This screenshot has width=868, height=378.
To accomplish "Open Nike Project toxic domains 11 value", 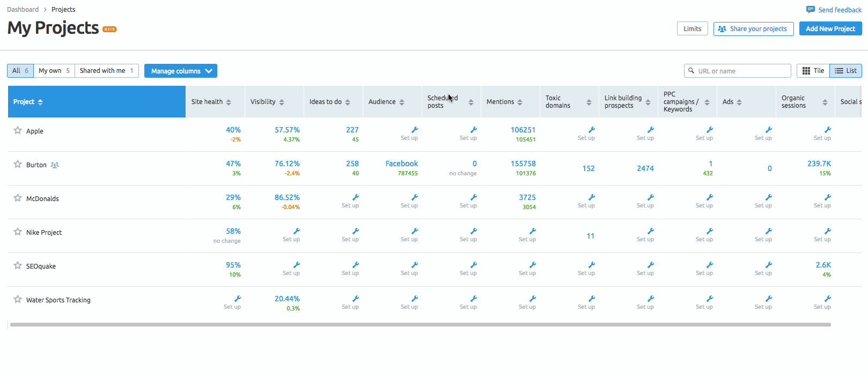I will click(x=591, y=236).
